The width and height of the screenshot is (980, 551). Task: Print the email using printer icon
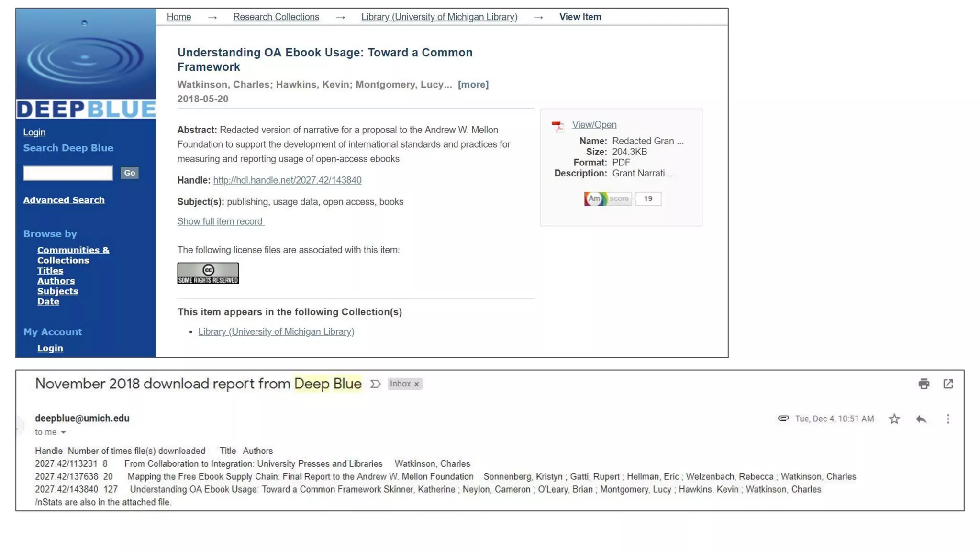(x=924, y=384)
